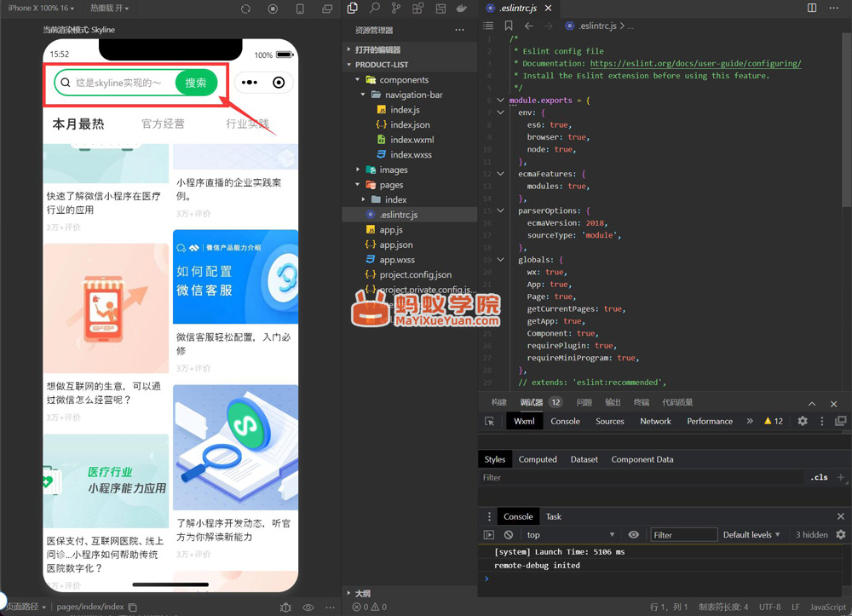This screenshot has width=852, height=616.
Task: Open the Default levels dropdown
Action: 751,534
